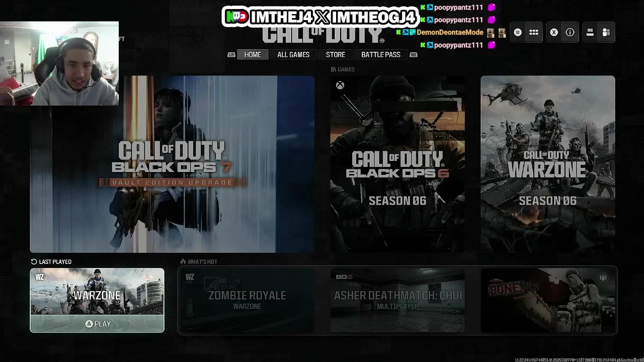Image resolution: width=644 pixels, height=362 pixels.
Task: Open the menu (hamburger) button icon
Action: (x=518, y=32)
